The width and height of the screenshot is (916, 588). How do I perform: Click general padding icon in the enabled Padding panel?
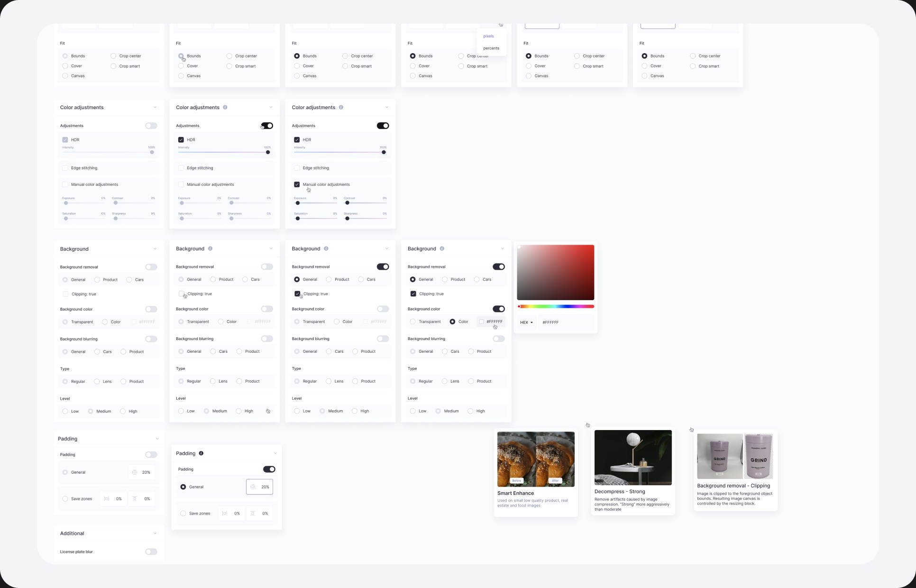coord(253,487)
